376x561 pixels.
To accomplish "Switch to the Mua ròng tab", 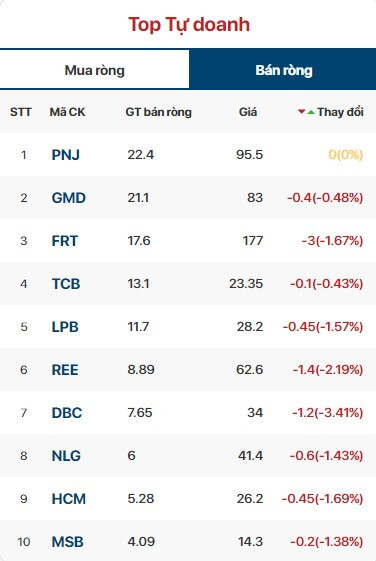I will click(94, 70).
